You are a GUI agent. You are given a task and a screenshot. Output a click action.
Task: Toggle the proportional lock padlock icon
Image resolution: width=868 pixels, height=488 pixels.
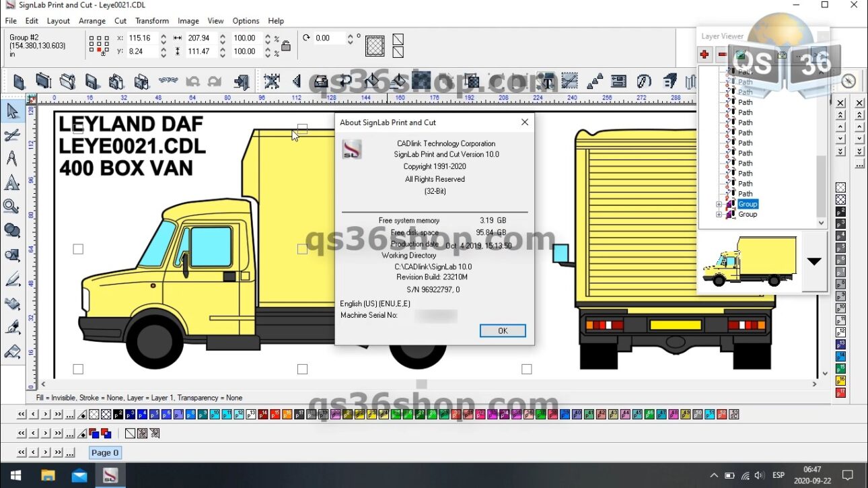tap(286, 46)
